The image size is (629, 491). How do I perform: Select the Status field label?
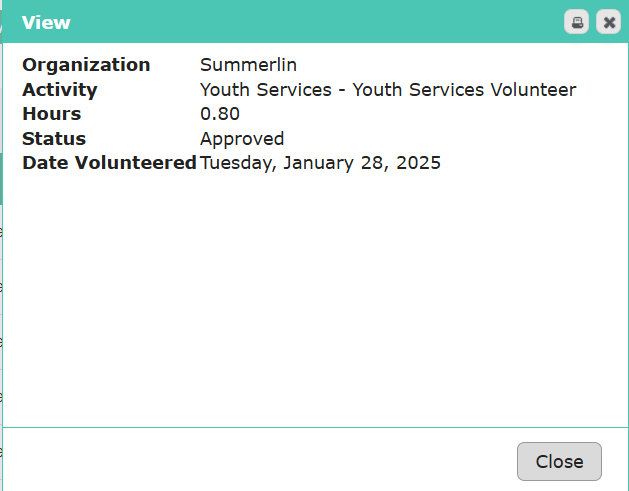click(54, 139)
